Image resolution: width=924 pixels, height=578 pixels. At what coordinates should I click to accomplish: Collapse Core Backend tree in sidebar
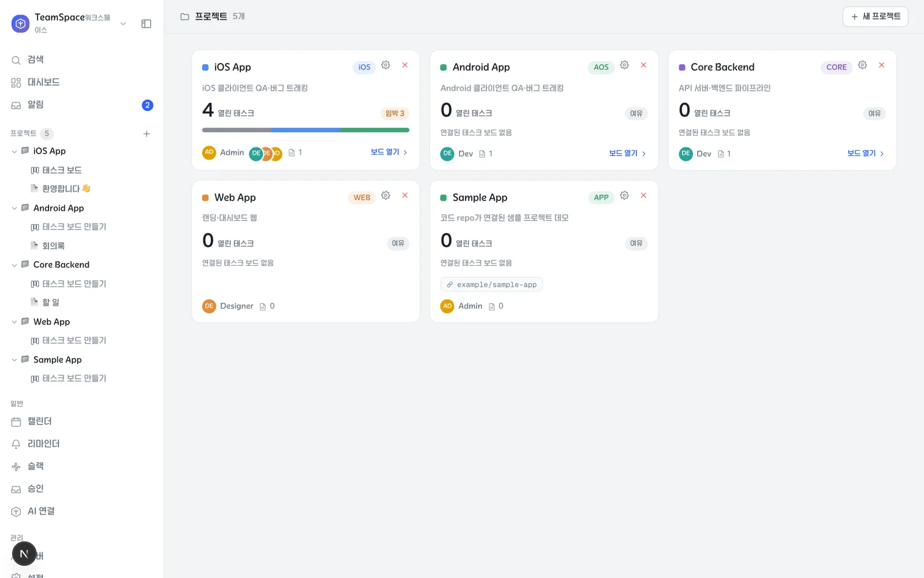point(14,265)
